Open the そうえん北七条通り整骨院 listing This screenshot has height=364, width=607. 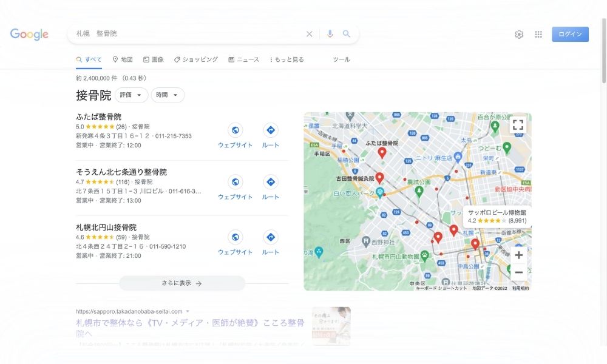[x=121, y=172]
